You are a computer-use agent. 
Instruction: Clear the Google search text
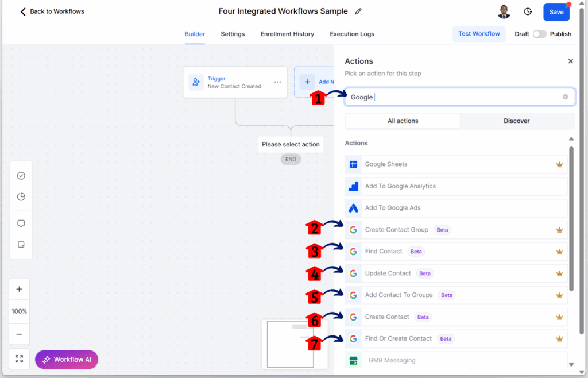coord(565,97)
